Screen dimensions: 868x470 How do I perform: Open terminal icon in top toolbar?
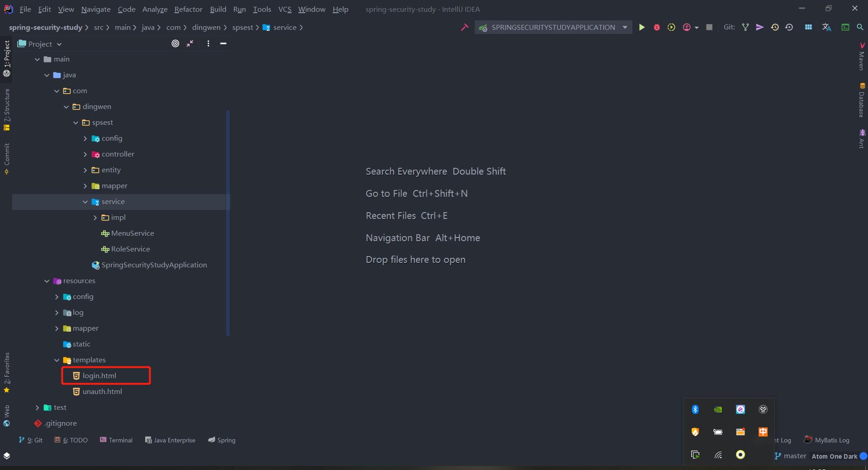click(x=845, y=28)
